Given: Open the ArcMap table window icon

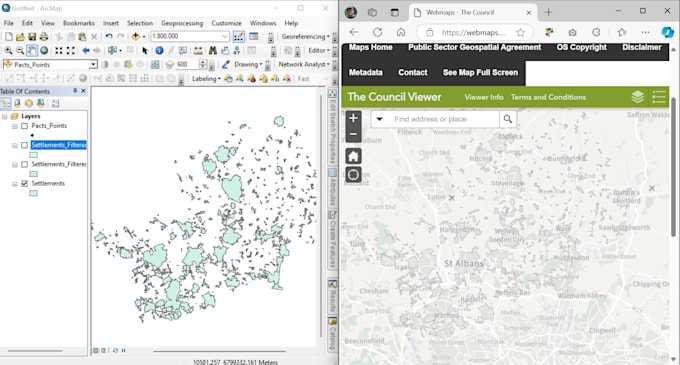Looking at the screenshot, I should coord(254,36).
